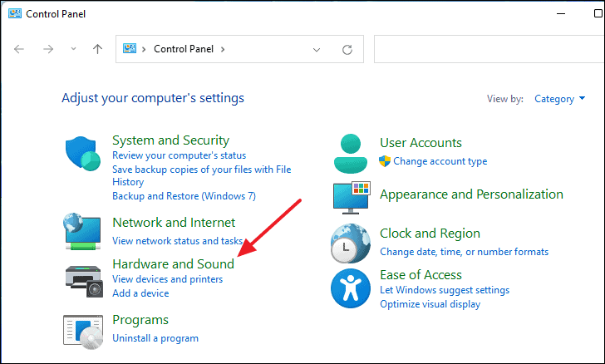Click the UAC shield next to Change account type
This screenshot has width=605, height=364.
(385, 161)
